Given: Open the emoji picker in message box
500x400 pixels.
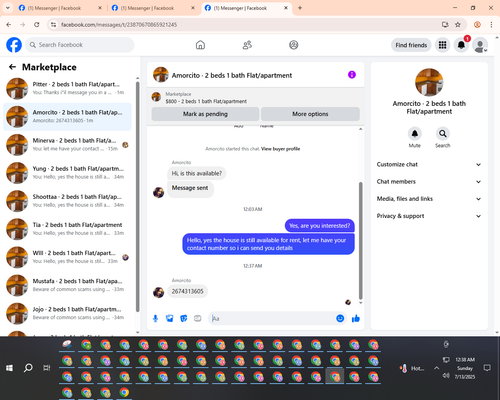Looking at the screenshot, I should pos(340,319).
